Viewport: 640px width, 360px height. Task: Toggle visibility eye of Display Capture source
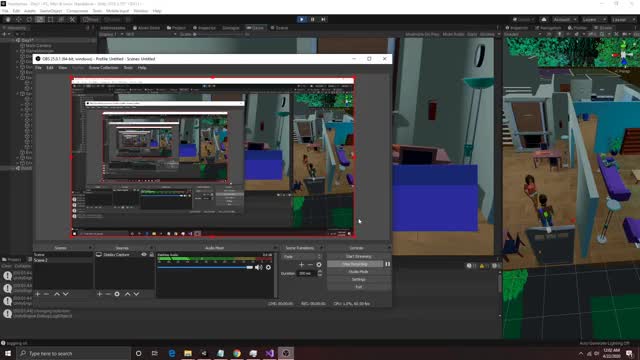coord(144,255)
